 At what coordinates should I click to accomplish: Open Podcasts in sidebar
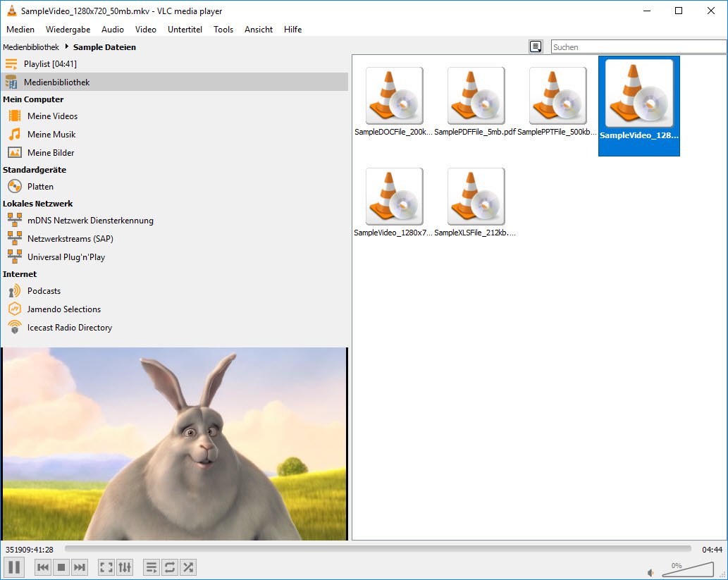click(x=44, y=291)
